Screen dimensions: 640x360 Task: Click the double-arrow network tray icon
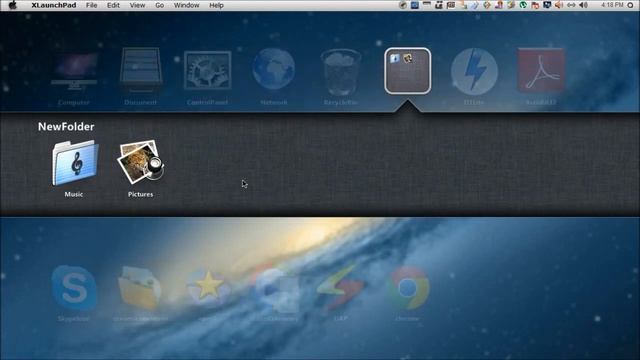[571, 5]
